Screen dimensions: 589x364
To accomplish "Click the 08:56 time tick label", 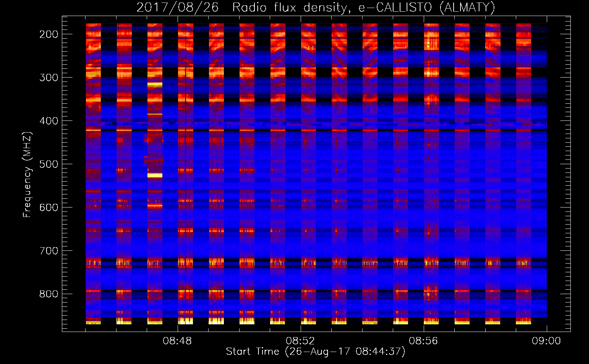I will point(423,341).
